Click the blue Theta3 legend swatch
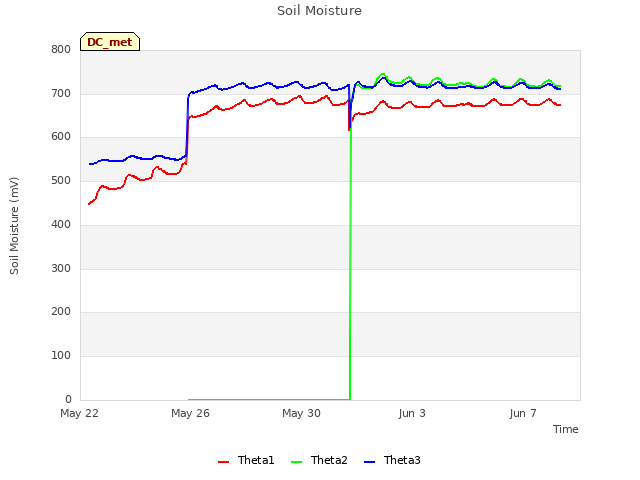This screenshot has width=640, height=480. [x=369, y=462]
